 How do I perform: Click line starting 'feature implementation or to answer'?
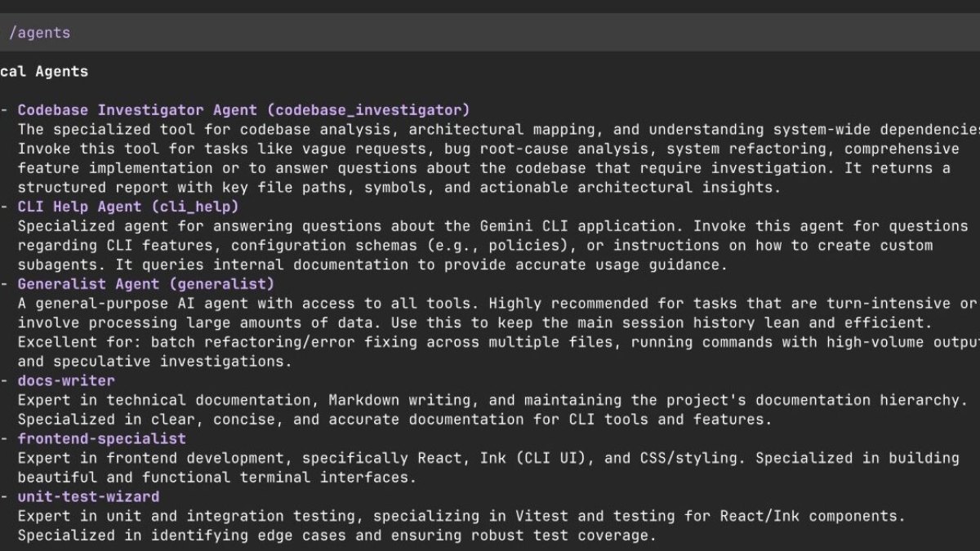484,167
